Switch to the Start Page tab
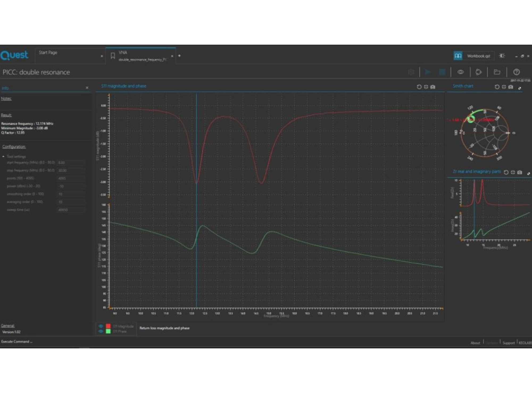 coord(48,53)
